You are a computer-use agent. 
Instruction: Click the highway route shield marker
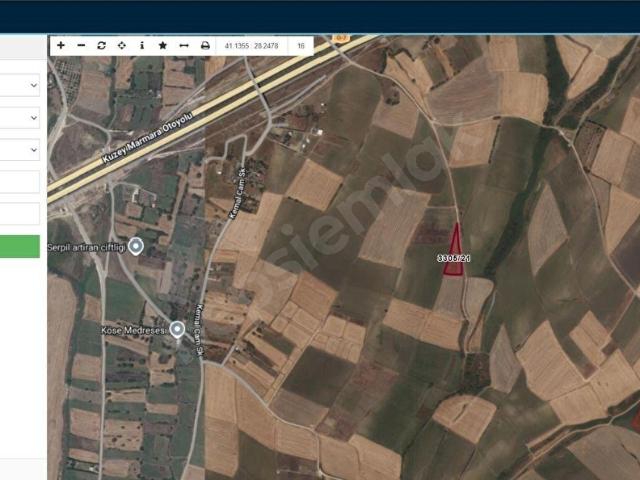(x=340, y=38)
